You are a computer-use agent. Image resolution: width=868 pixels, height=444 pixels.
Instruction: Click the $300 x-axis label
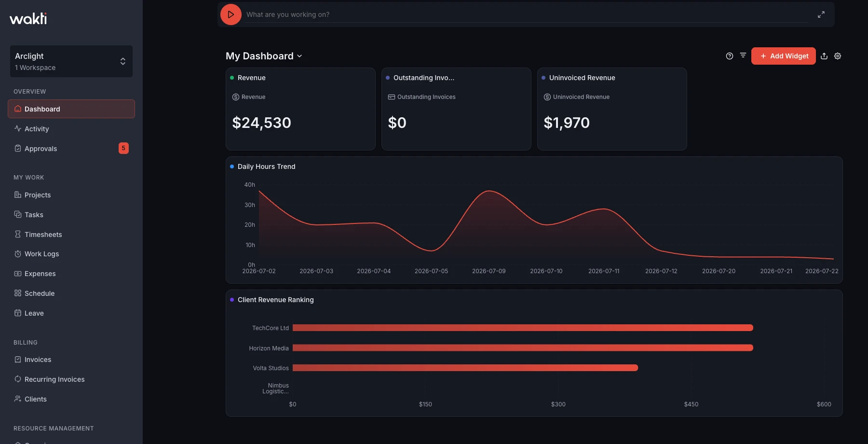(x=558, y=404)
